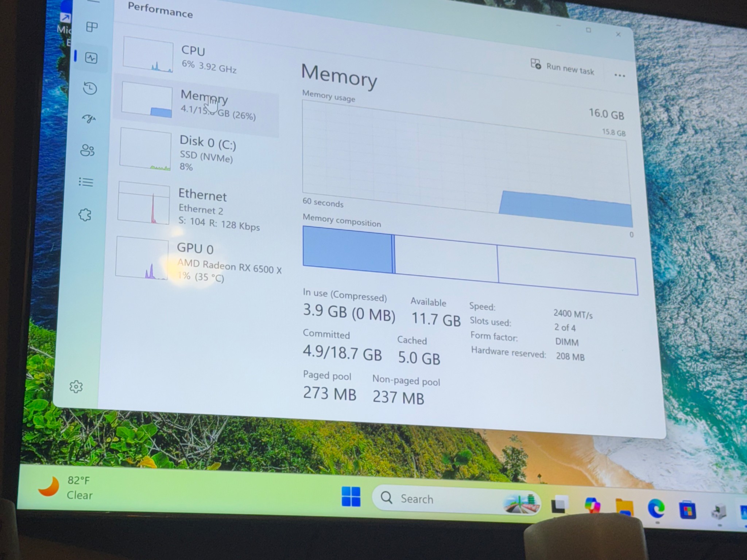Open Task Manager Settings gear icon
The height and width of the screenshot is (560, 747).
pos(76,387)
